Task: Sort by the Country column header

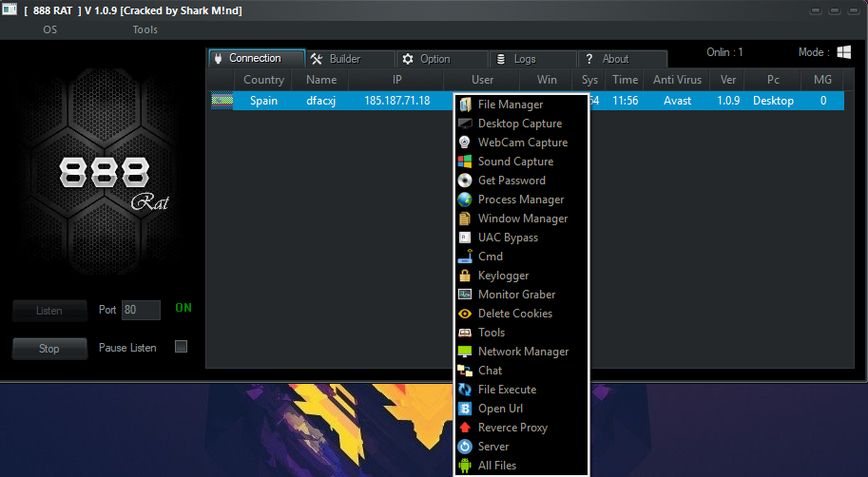Action: coord(263,80)
